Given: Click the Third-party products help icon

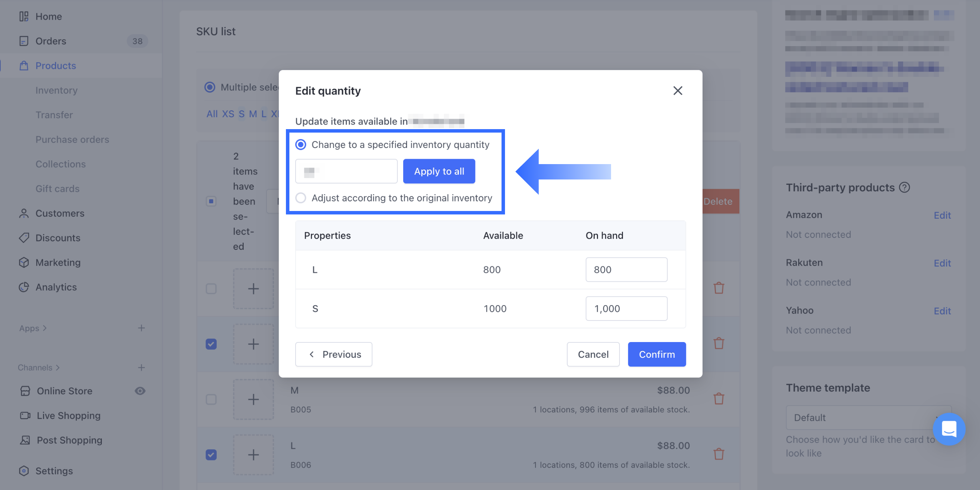Looking at the screenshot, I should pyautogui.click(x=905, y=188).
